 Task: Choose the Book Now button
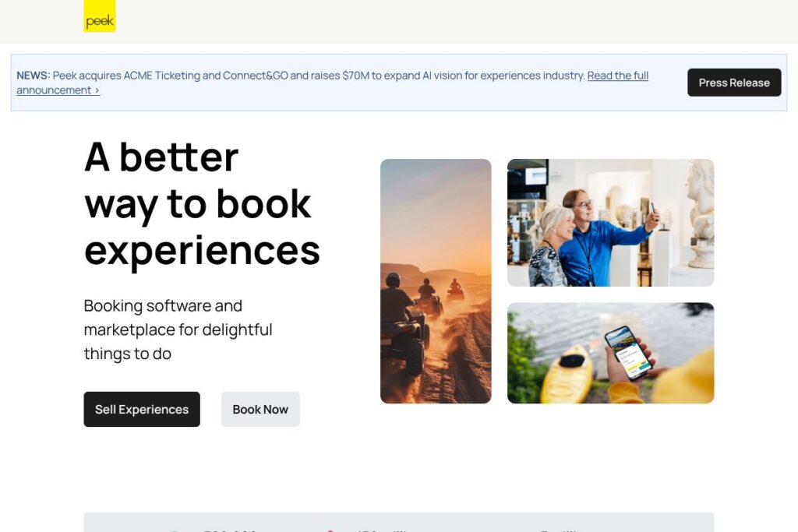[260, 409]
